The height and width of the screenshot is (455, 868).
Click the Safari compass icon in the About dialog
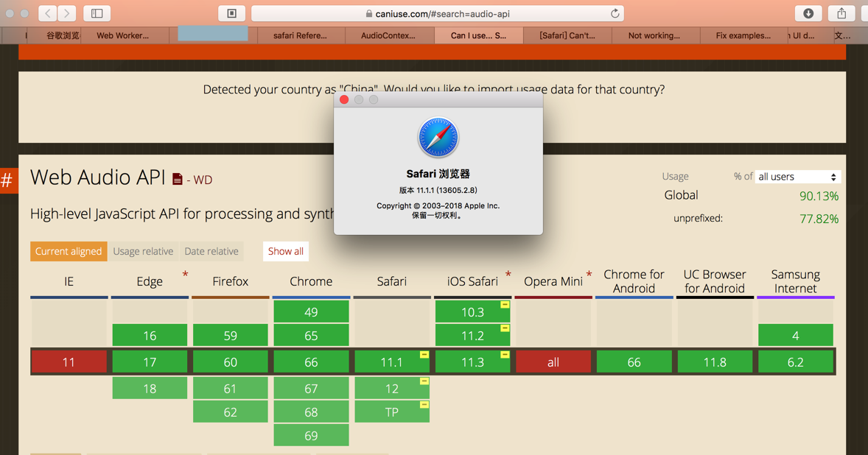[x=438, y=137]
